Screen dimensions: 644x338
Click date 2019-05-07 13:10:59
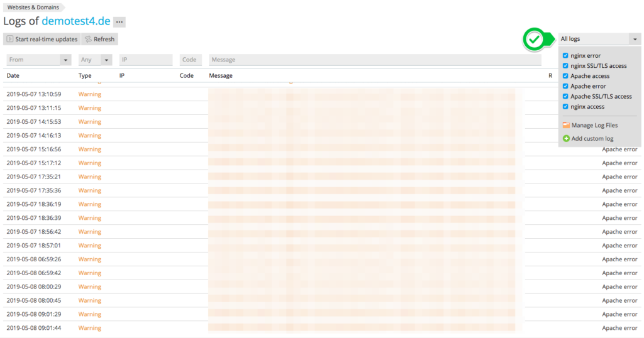coord(34,94)
